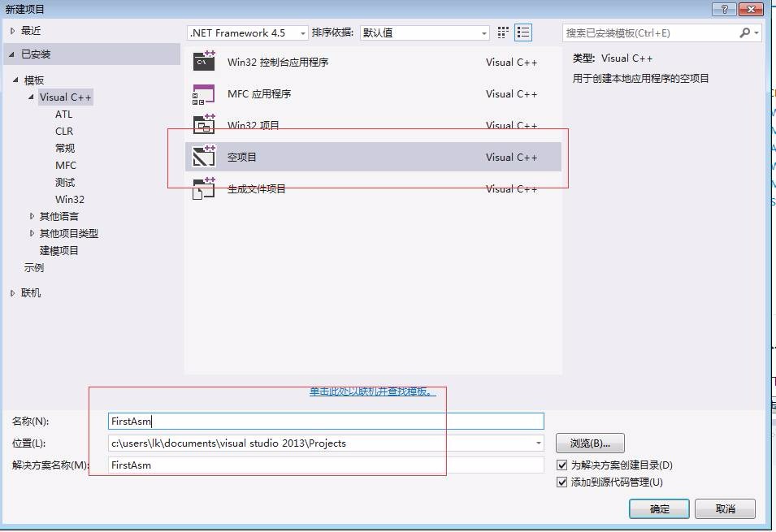776x532 pixels.
Task: Click the search installed templates field
Action: click(x=651, y=33)
